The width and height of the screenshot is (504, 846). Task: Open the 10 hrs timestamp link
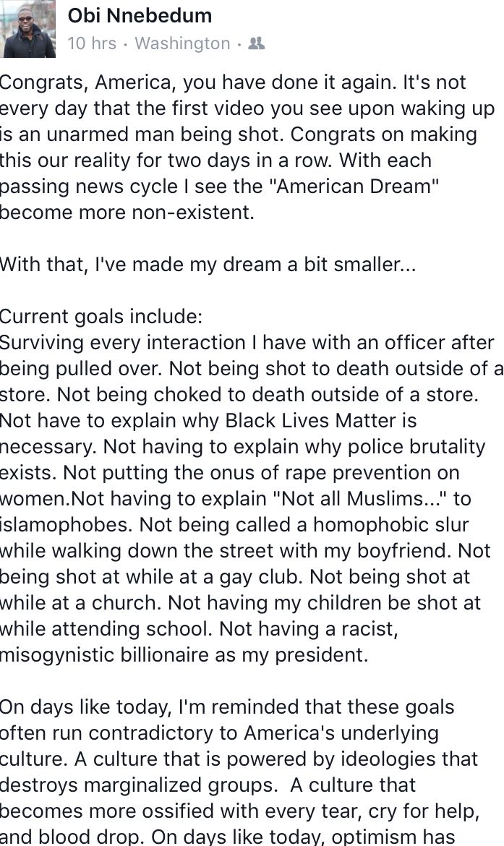(92, 43)
